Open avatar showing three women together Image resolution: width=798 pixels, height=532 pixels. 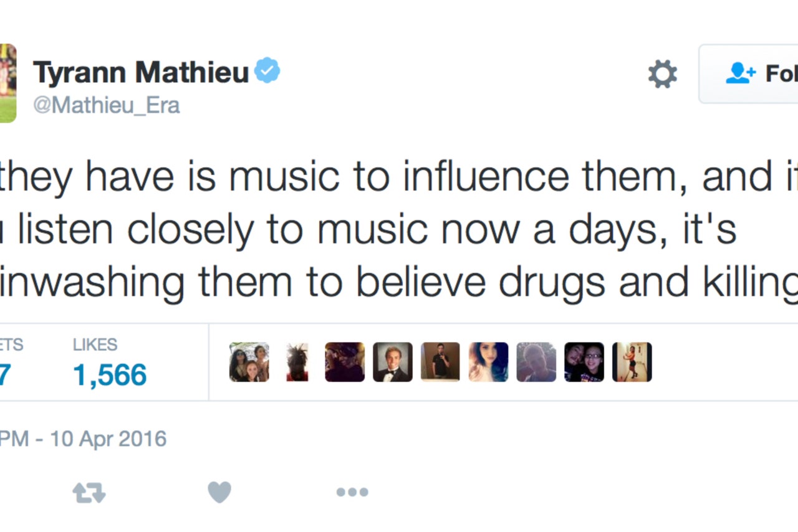pyautogui.click(x=249, y=362)
